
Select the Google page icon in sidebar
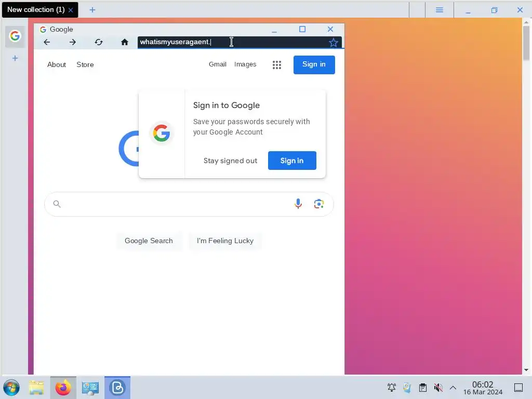pos(15,36)
